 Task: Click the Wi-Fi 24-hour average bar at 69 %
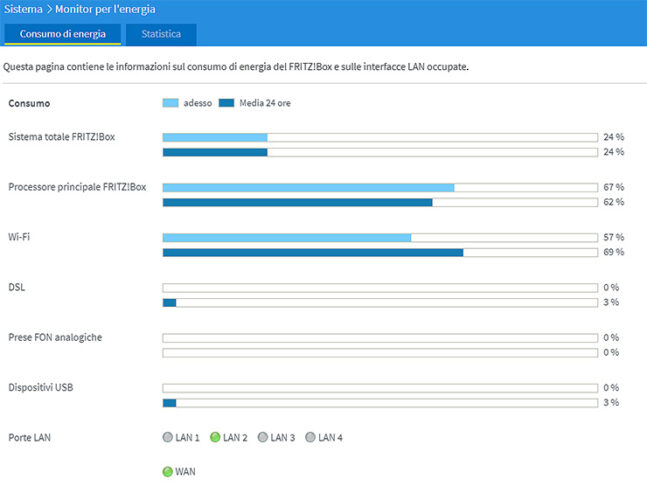tap(313, 252)
